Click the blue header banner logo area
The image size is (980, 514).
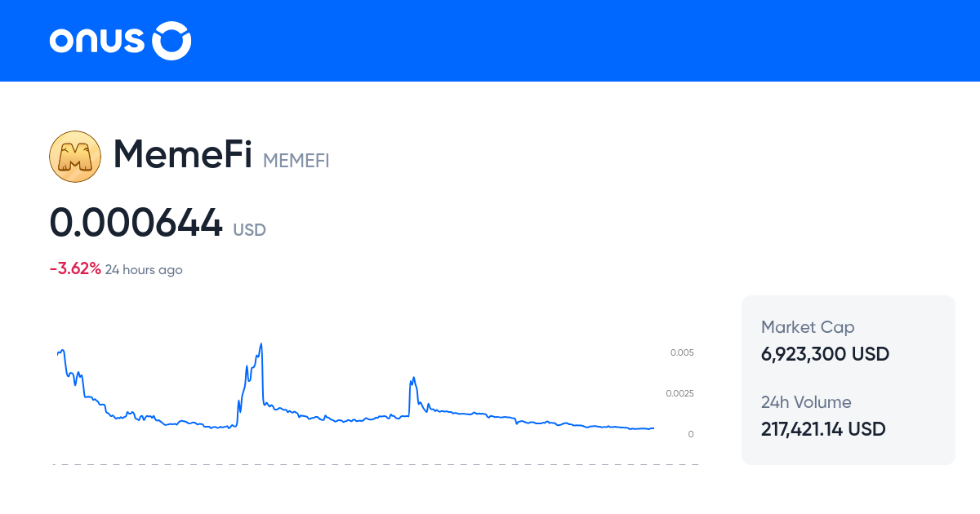(x=120, y=40)
